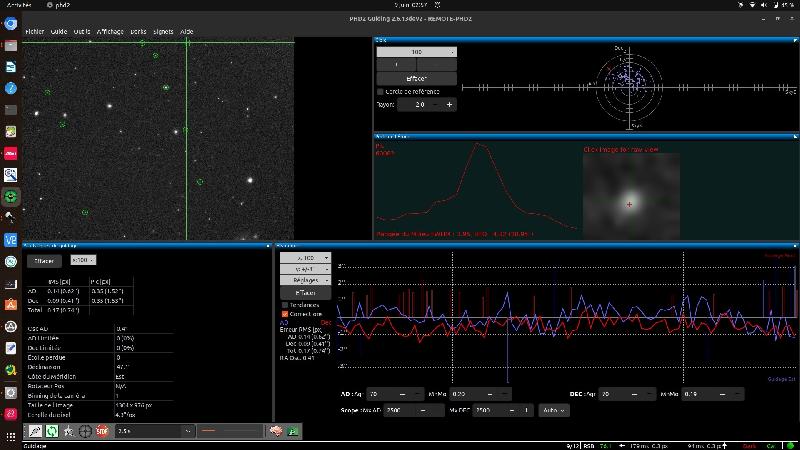This screenshot has width=800, height=450.
Task: Toggle the Corrections checkbox in graph panel
Action: (286, 314)
